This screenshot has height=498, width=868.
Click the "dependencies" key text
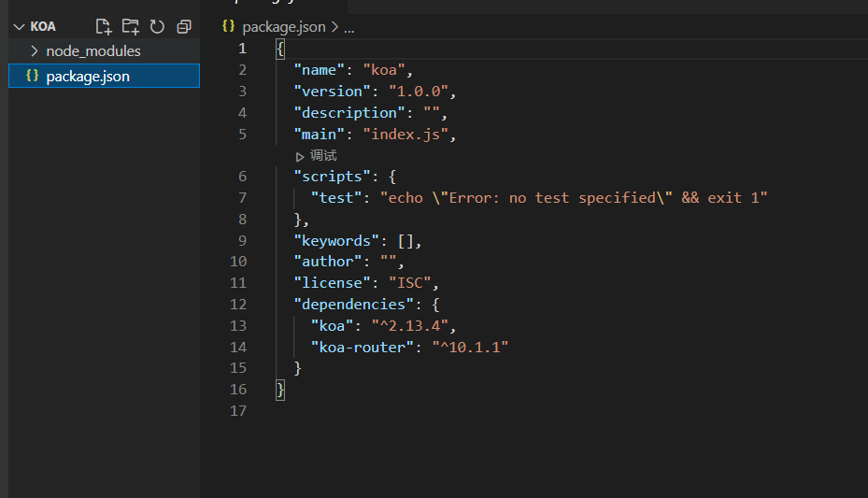(353, 305)
